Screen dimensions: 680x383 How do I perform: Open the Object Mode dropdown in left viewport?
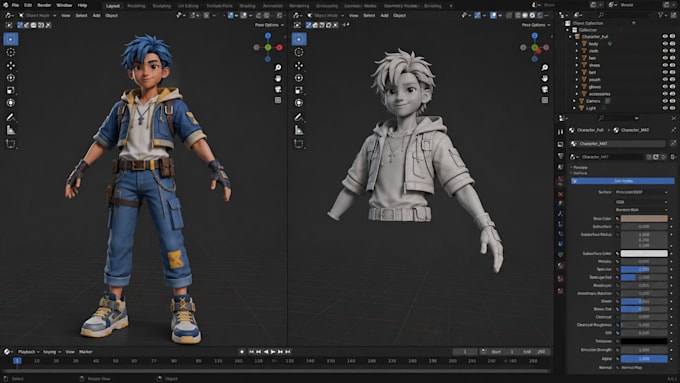click(37, 16)
